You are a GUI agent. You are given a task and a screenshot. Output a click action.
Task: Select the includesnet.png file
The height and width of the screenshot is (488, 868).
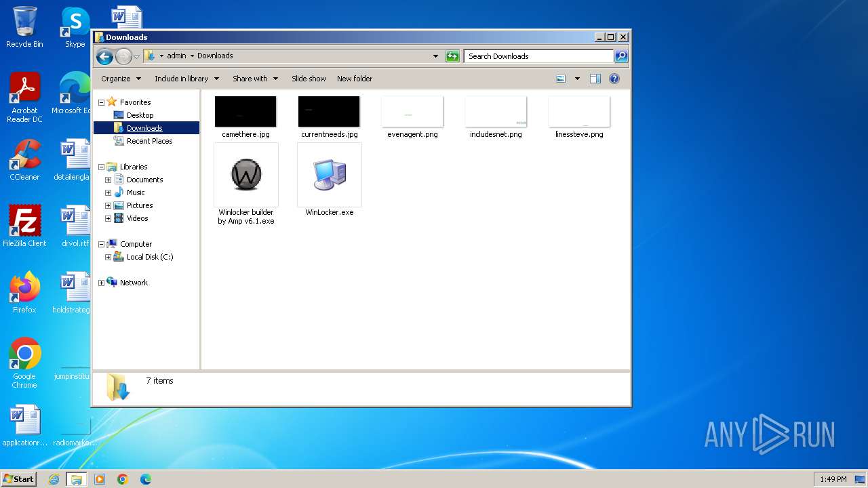[496, 117]
